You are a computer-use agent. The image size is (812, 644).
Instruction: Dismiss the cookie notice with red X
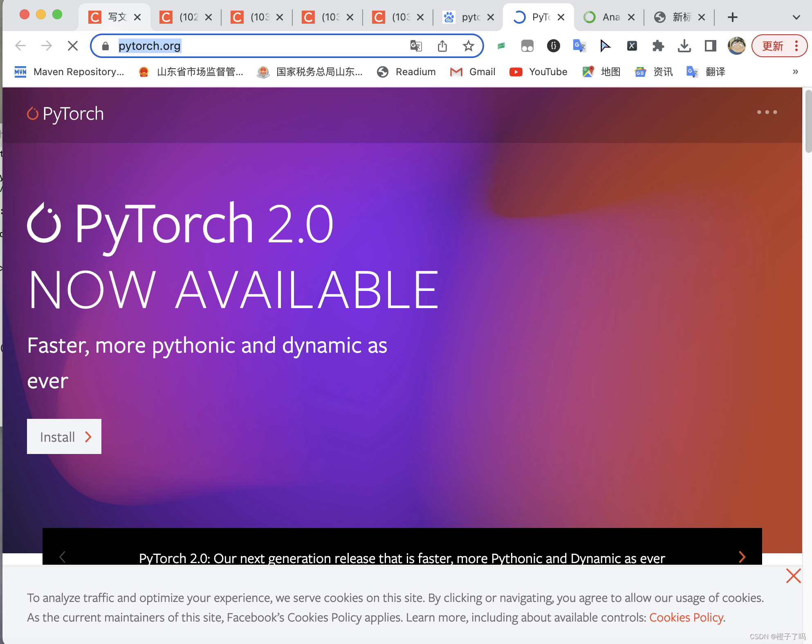pos(793,576)
